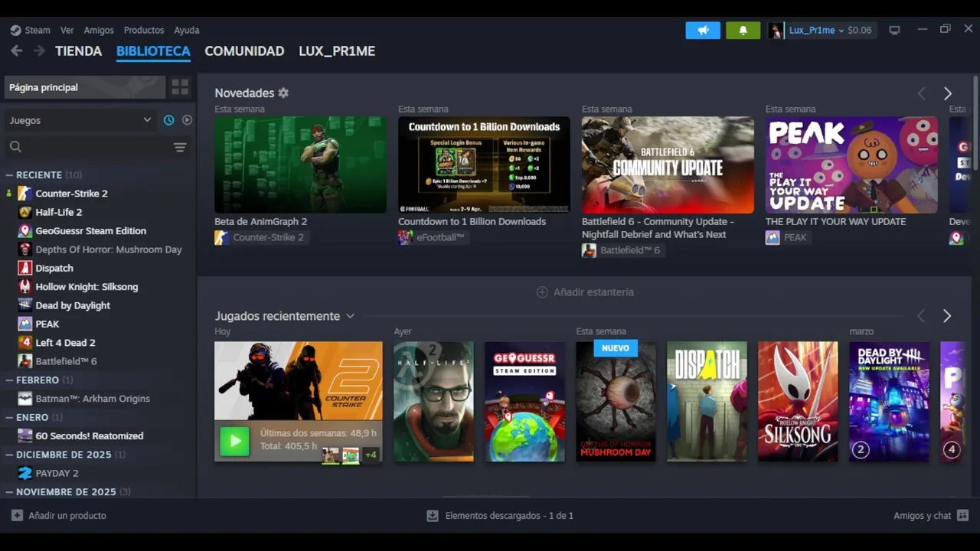Click the PEAK icon under the news card
The height and width of the screenshot is (551, 980).
(x=773, y=237)
